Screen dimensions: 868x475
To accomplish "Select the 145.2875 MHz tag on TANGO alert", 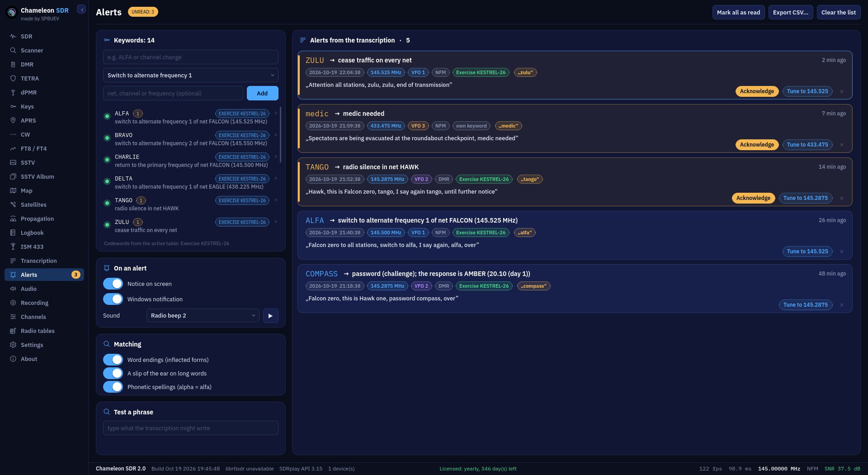I will click(387, 179).
